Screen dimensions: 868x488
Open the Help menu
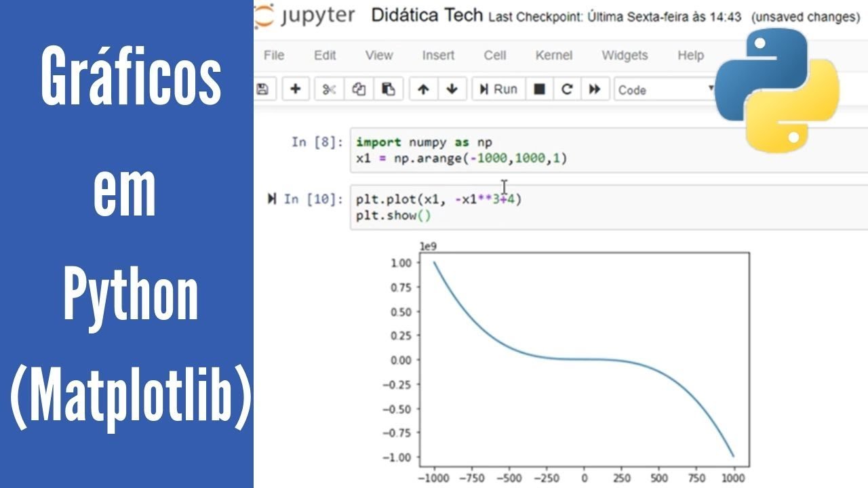[x=690, y=56]
